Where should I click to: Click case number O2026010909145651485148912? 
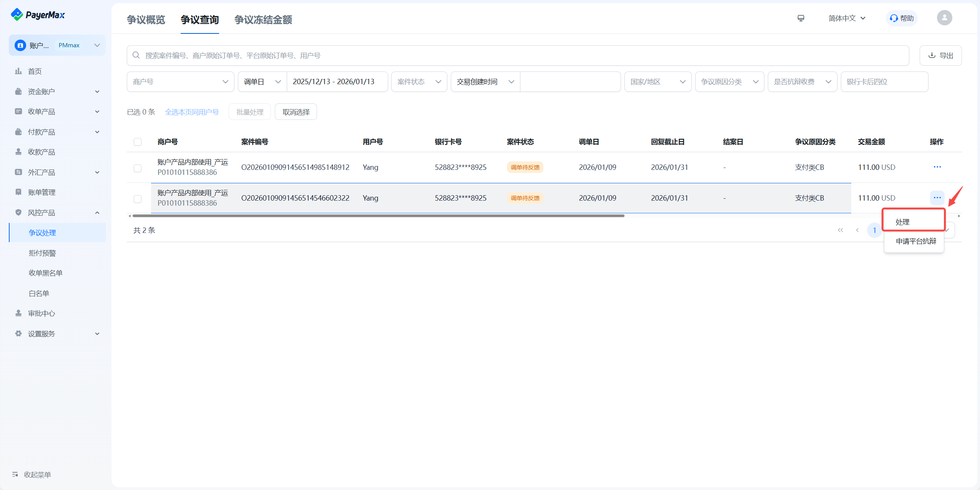coord(295,167)
